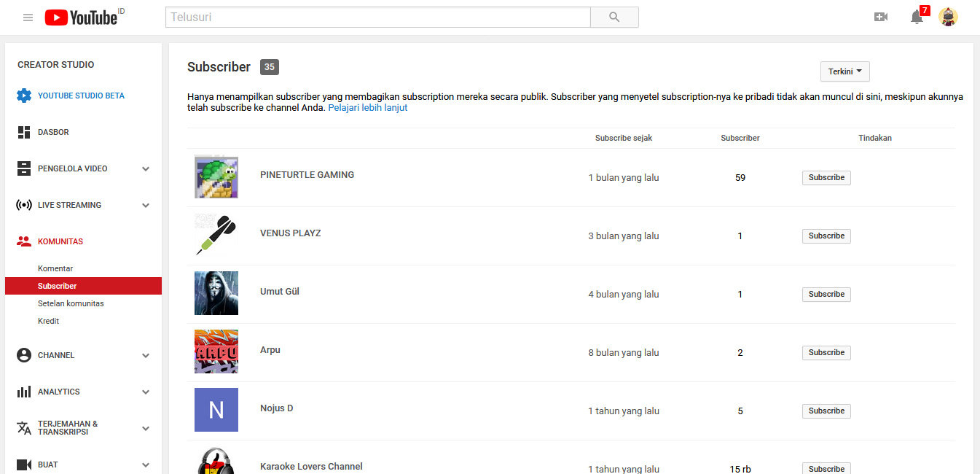Expand the Terjemahan & Transkripsi chevron
Viewport: 980px width, 474px height.
coord(146,428)
